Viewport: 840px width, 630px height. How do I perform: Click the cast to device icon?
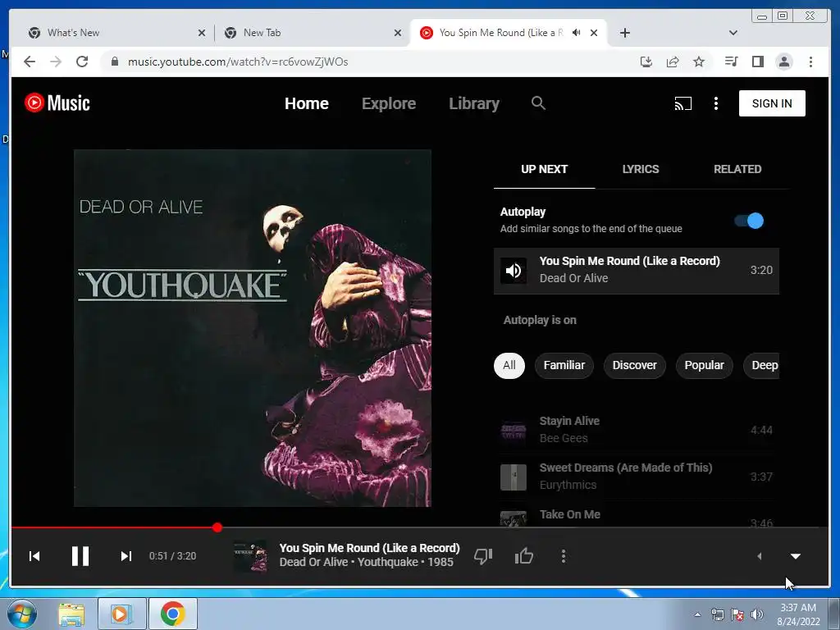tap(682, 103)
